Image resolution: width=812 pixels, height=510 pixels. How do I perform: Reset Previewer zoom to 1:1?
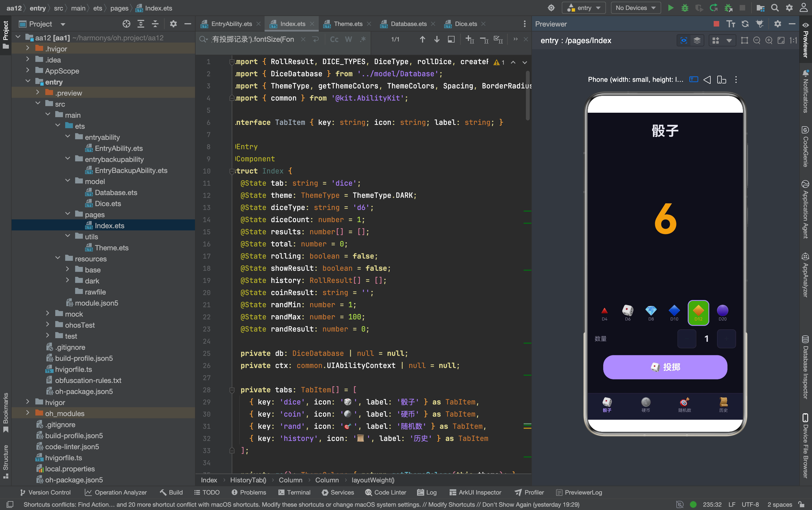point(793,41)
